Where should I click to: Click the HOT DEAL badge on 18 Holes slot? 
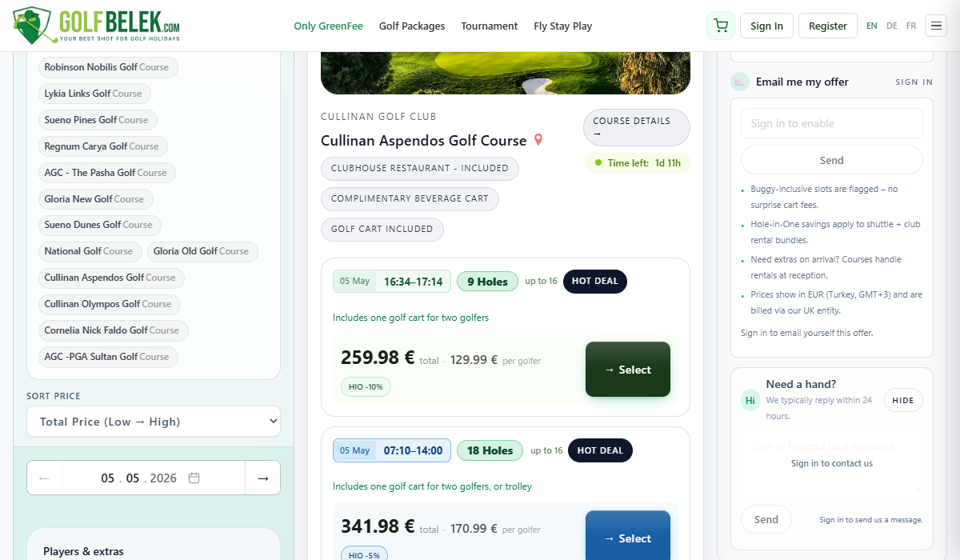(x=600, y=450)
